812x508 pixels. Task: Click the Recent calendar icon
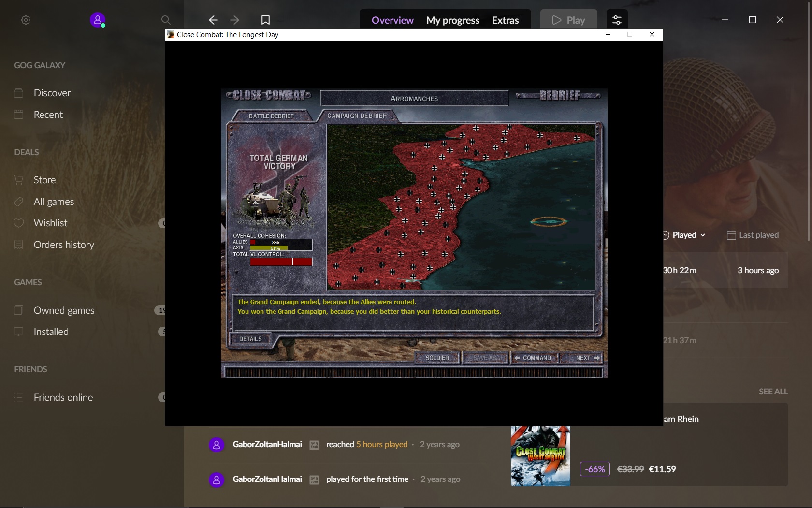point(19,115)
